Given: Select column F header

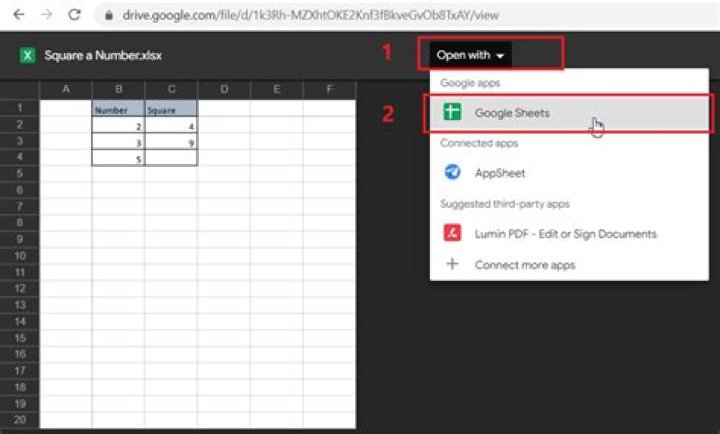Looking at the screenshot, I should (329, 89).
